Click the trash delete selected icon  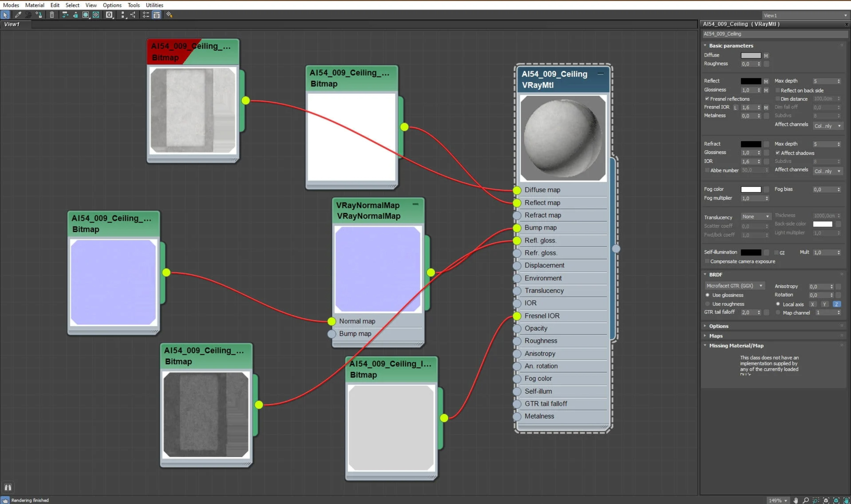click(x=52, y=15)
